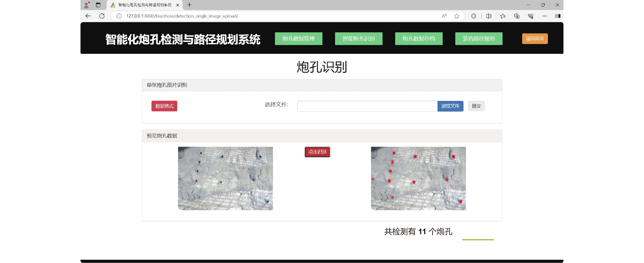
Task: Open the collections icon
Action: (x=517, y=16)
